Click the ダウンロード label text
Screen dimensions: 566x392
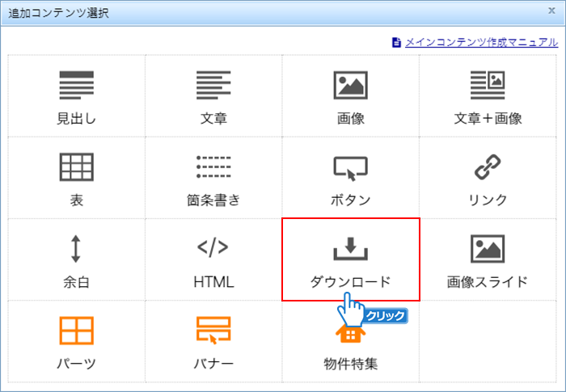click(x=350, y=282)
